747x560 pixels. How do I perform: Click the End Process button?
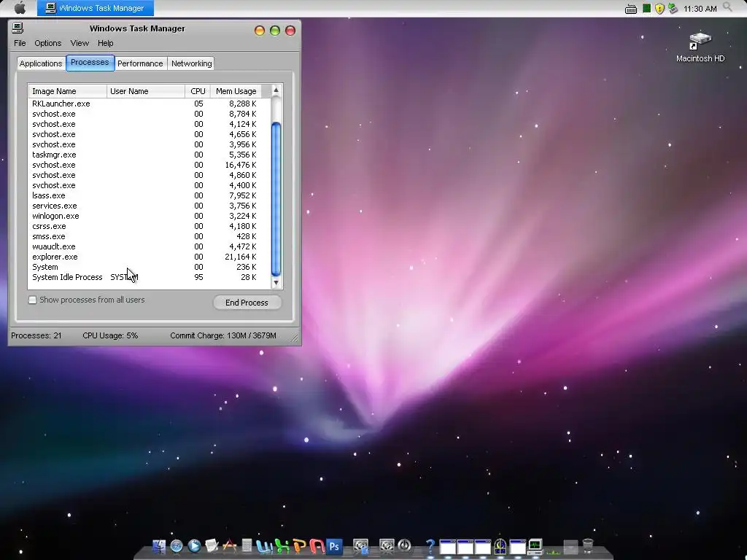click(247, 303)
